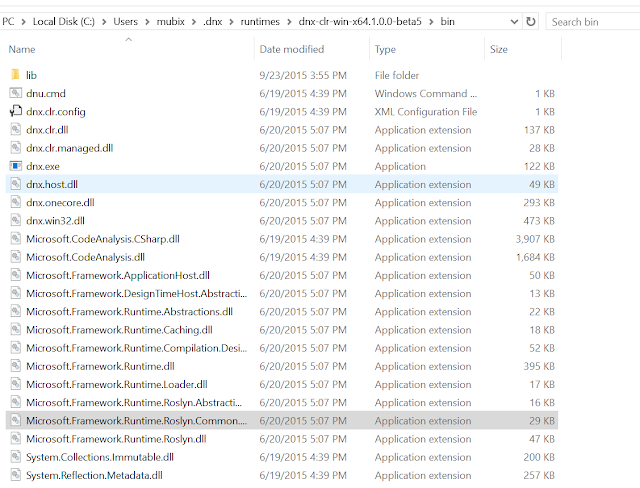
Task: Select the Microsoft.CodeAnalysis.CSharp.dll file name
Action: 103,239
